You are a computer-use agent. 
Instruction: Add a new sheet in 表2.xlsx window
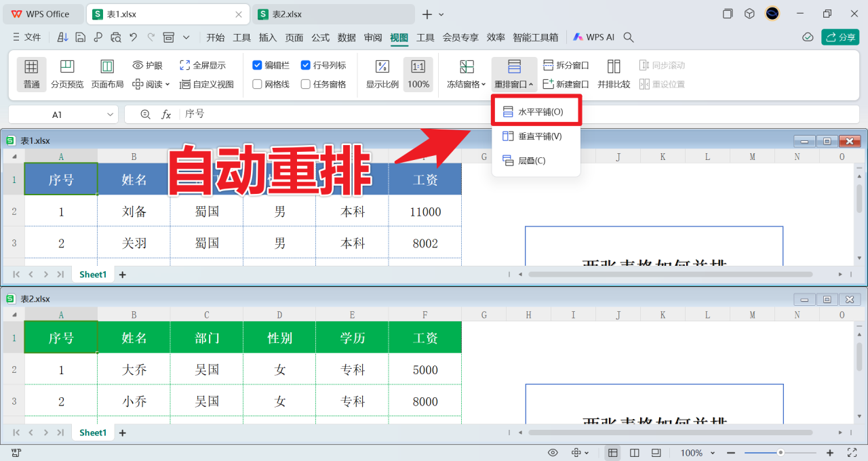pyautogui.click(x=123, y=433)
